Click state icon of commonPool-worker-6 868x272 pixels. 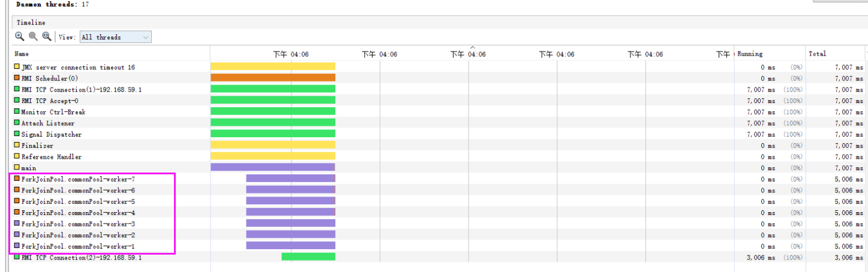point(17,190)
